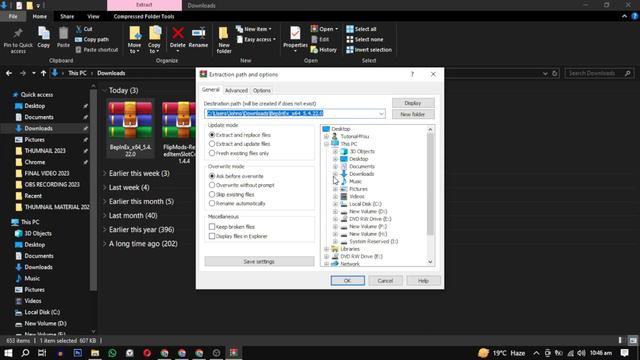Expand Last month (40) group
640x360 pixels.
point(105,216)
